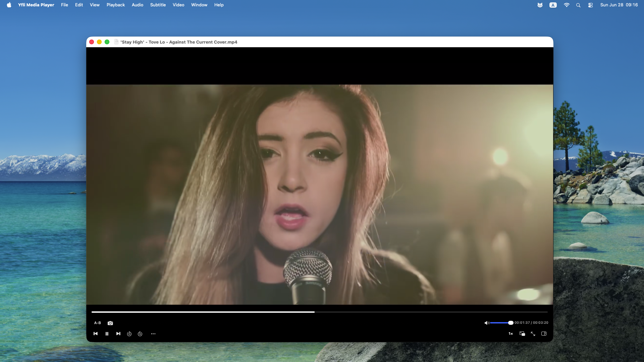Open the input source A indicator
Viewport: 644px width, 362px height.
[x=553, y=5]
